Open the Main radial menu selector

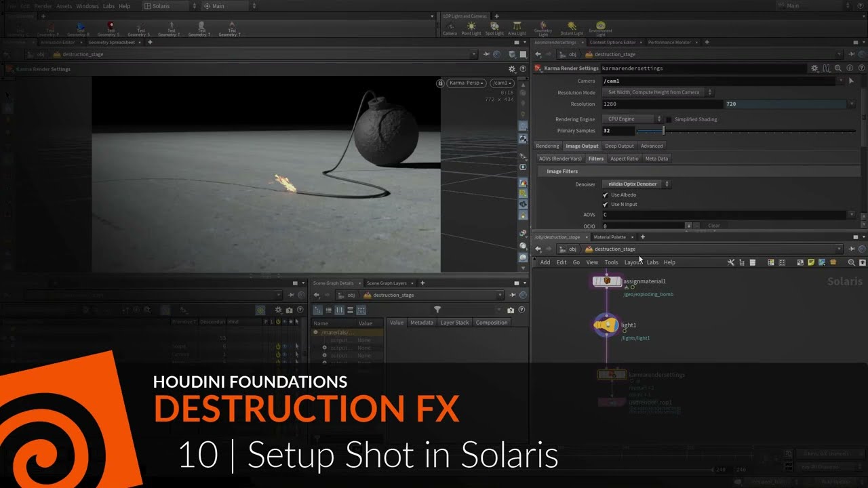(230, 6)
